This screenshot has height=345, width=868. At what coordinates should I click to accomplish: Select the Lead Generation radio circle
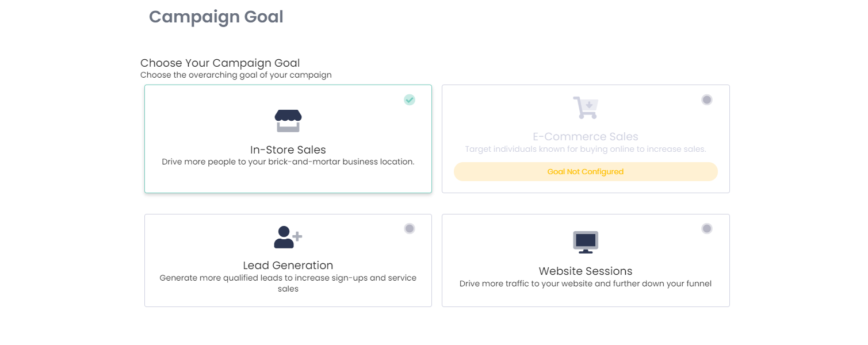pyautogui.click(x=409, y=228)
